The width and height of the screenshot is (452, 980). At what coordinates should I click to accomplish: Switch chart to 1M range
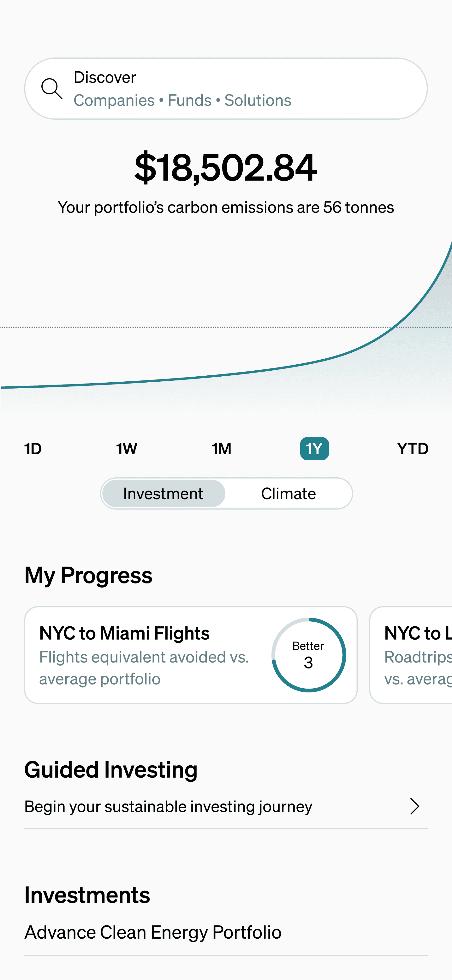[221, 449]
